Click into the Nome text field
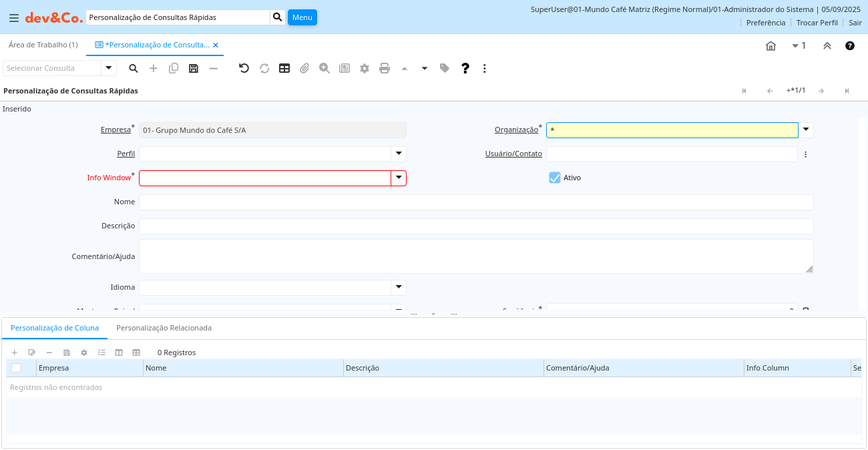868x450 pixels. point(475,202)
